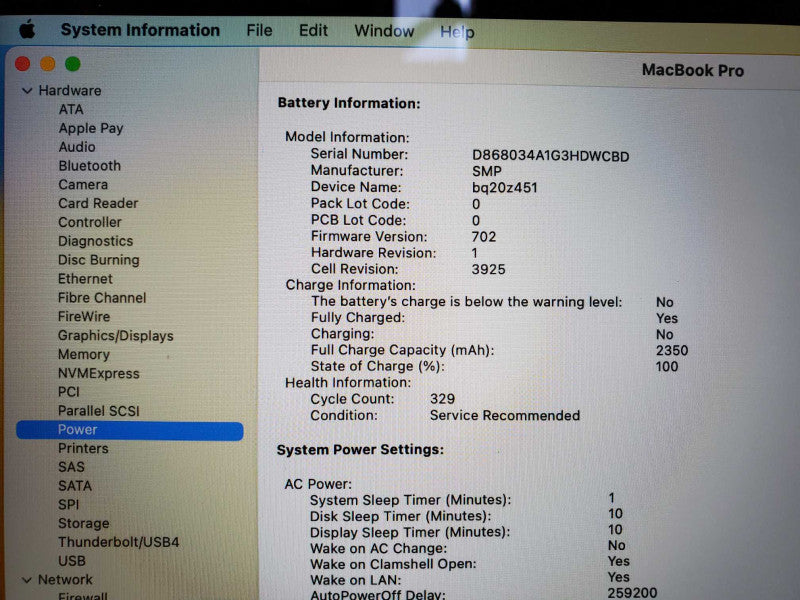
Task: Click the serial number D868034A1G3HDWCBD
Action: tap(551, 156)
